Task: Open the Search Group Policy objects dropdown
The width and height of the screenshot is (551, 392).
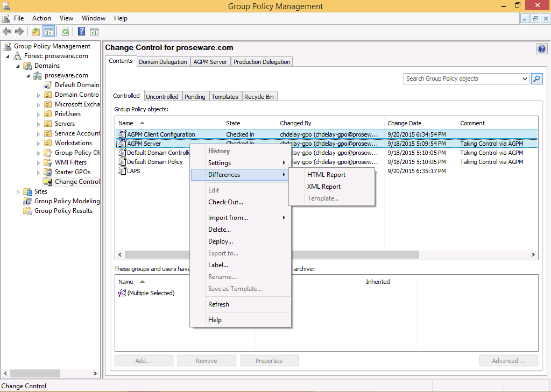Action: point(525,79)
